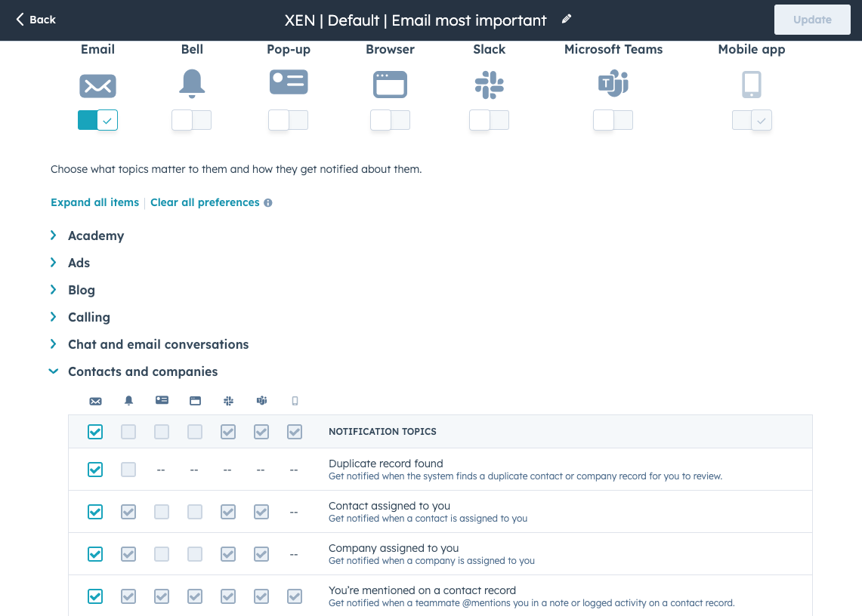Click the Pop-up channel icon
Viewport: 862px width, 616px height.
289,82
